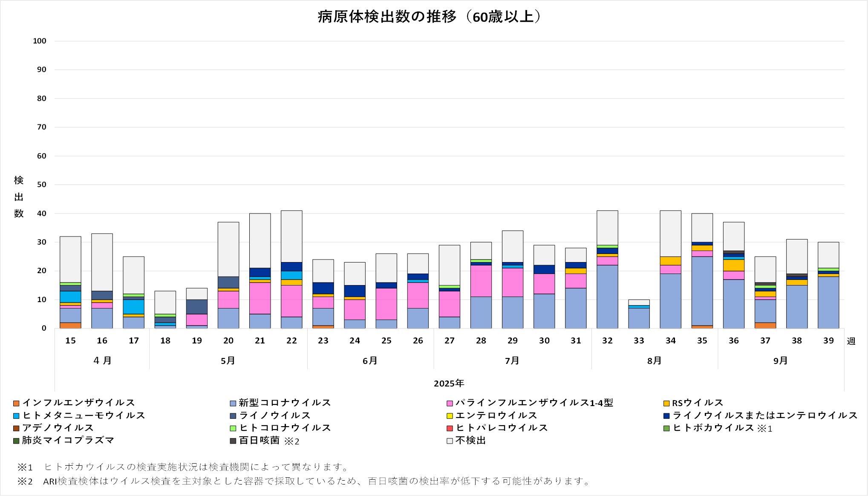Click the week 22 undetected bar segment
Viewport: 868px width, 496px height.
291,236
